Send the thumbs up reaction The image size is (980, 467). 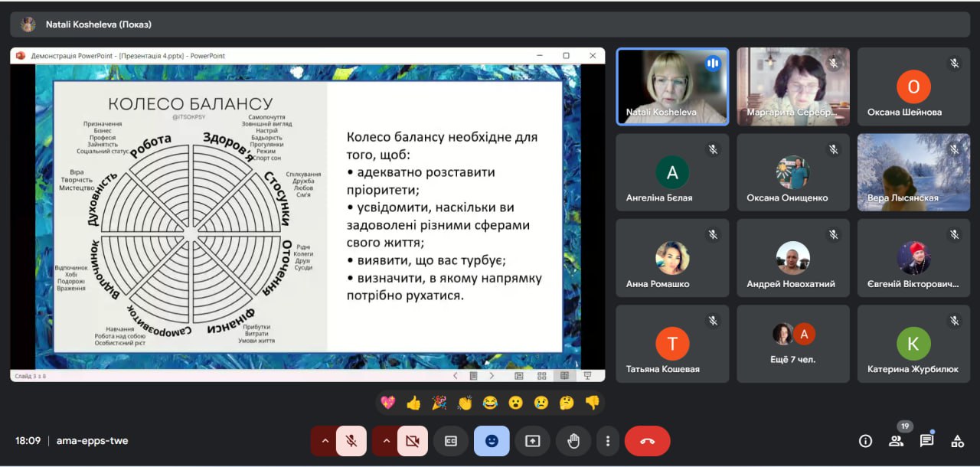pyautogui.click(x=413, y=403)
